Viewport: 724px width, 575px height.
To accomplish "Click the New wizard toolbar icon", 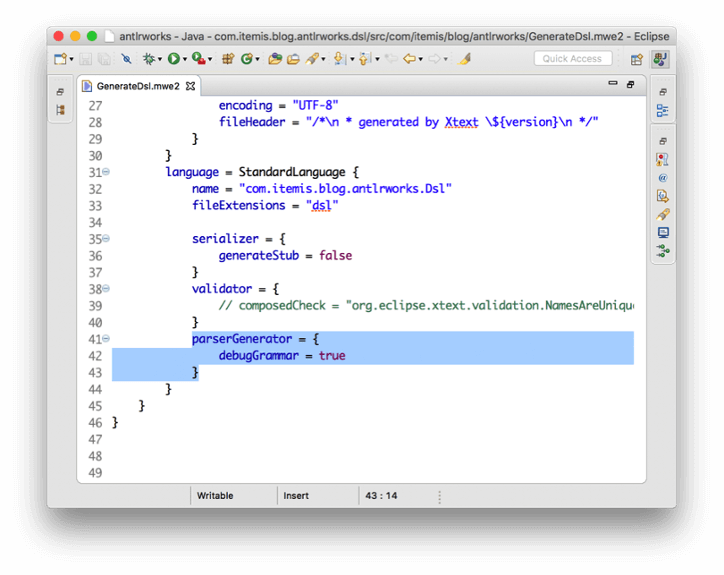I will coord(60,59).
